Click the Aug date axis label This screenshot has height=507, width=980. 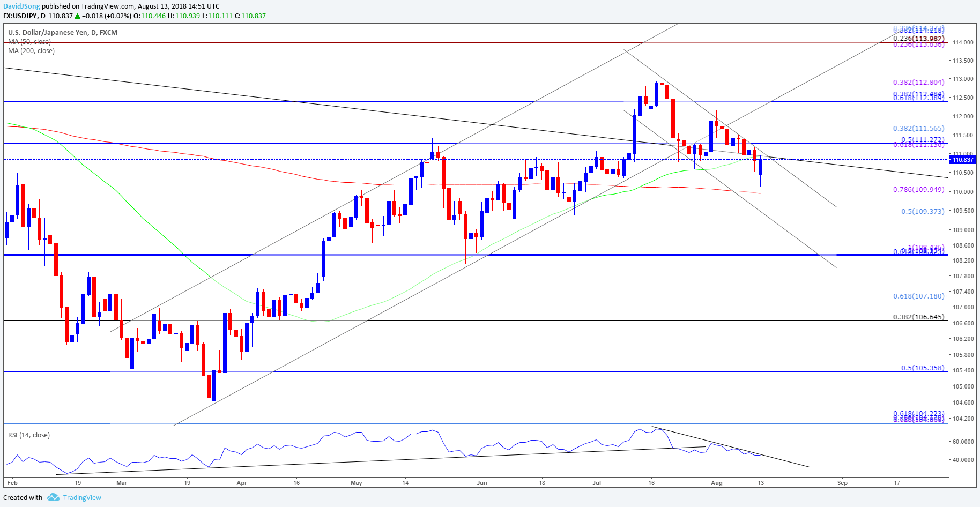coord(717,483)
